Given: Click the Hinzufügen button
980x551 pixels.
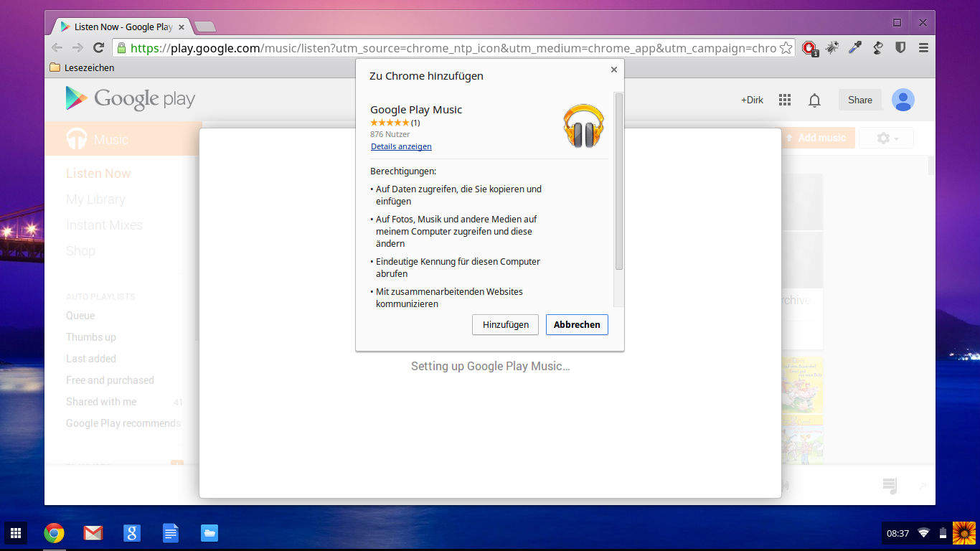Looking at the screenshot, I should click(x=505, y=324).
